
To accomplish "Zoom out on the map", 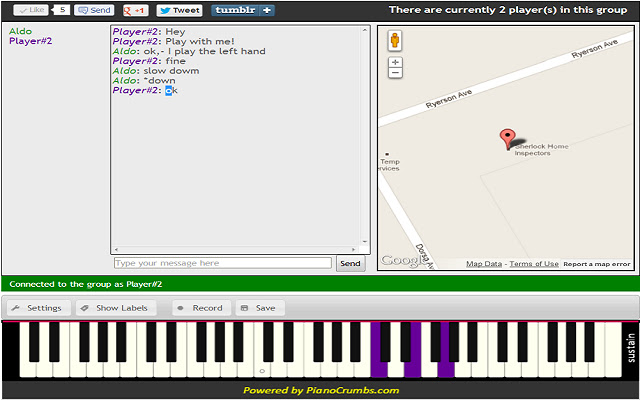I will point(396,72).
